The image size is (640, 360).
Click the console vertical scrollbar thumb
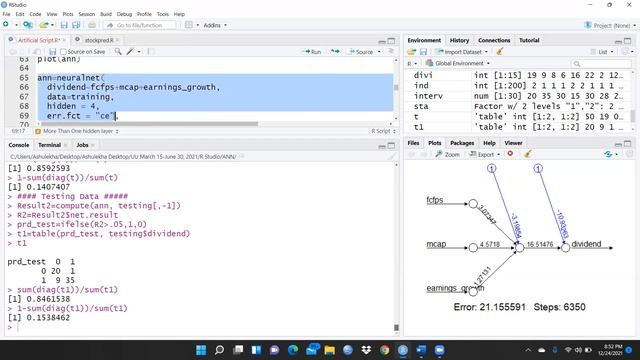click(396, 327)
